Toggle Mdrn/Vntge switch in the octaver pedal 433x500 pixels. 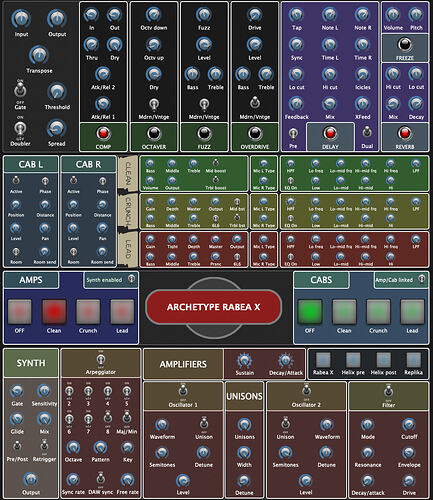pyautogui.click(x=154, y=104)
